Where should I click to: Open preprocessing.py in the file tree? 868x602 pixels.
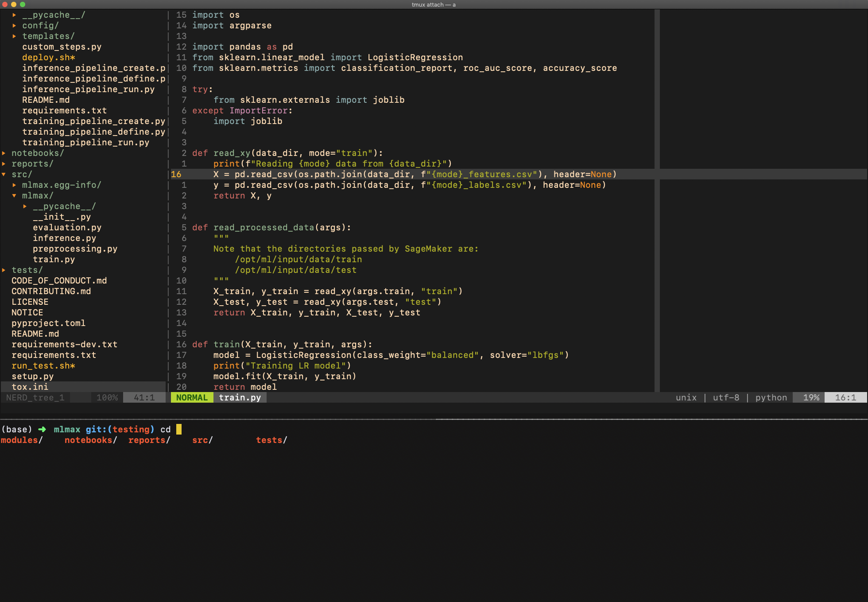[75, 249]
